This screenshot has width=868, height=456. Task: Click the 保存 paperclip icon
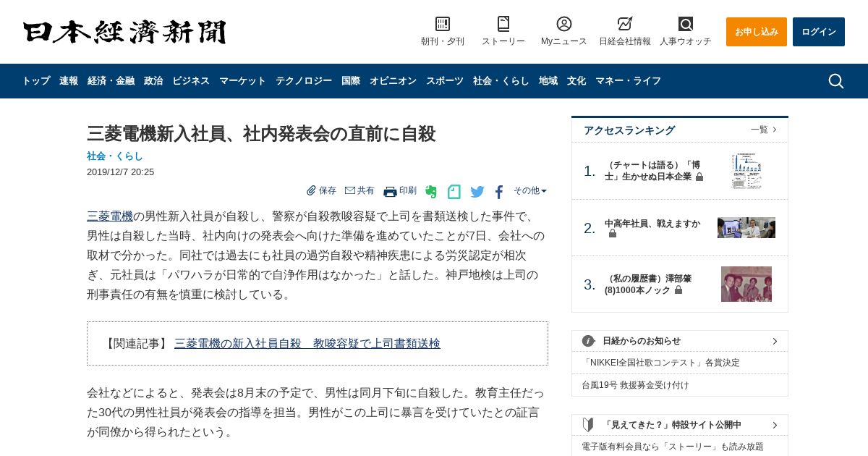coord(311,190)
